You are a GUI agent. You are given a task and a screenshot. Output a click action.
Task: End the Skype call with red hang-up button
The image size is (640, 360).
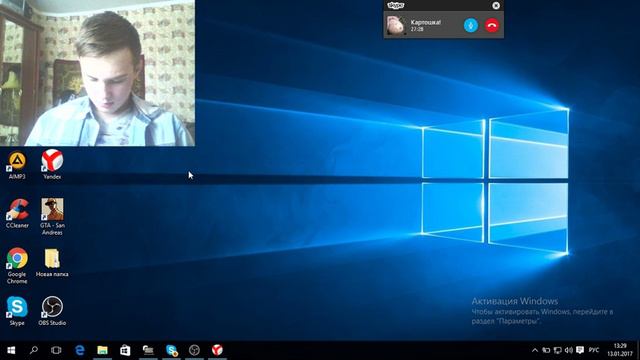492,25
